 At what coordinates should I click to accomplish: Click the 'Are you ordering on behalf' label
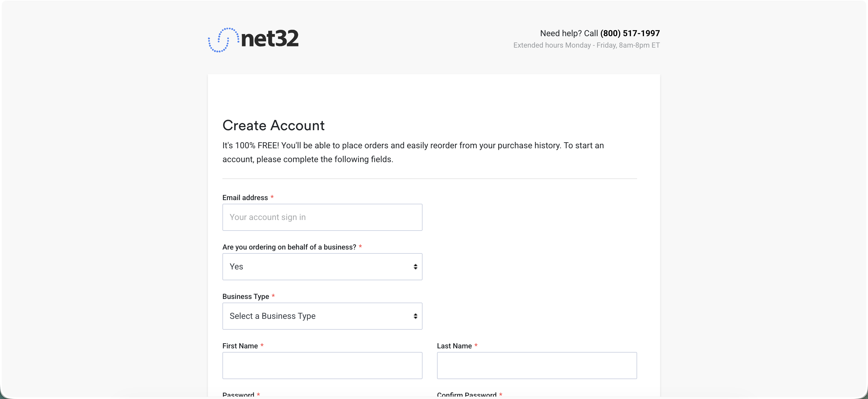click(289, 247)
